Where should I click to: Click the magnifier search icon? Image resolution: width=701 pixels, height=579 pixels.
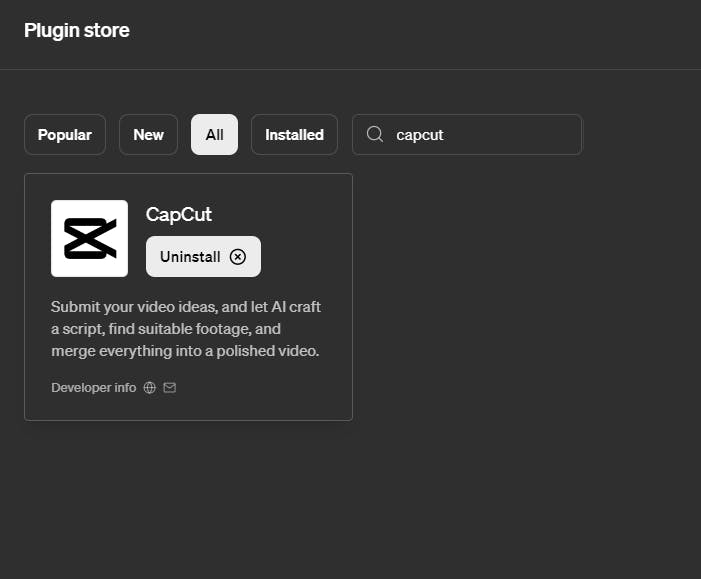(375, 134)
